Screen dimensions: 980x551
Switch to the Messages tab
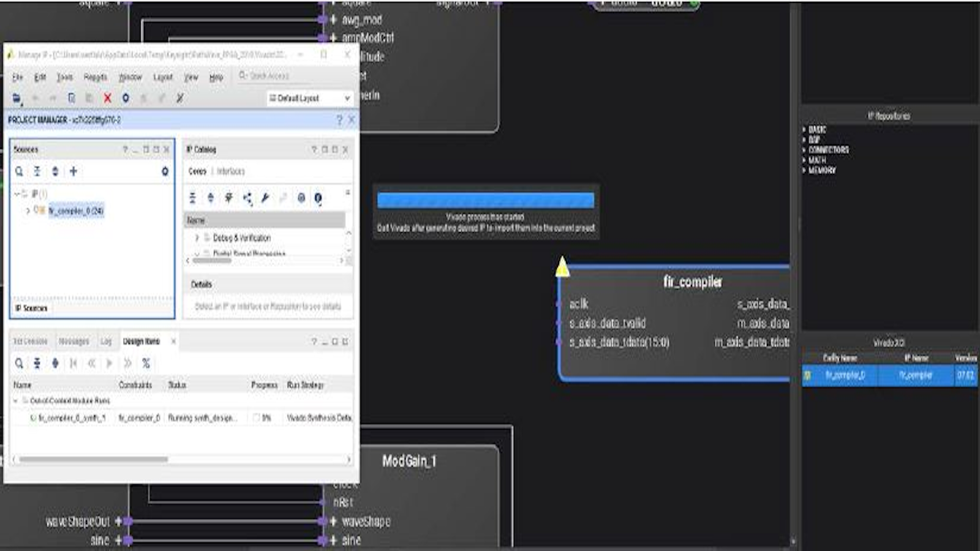(x=73, y=341)
